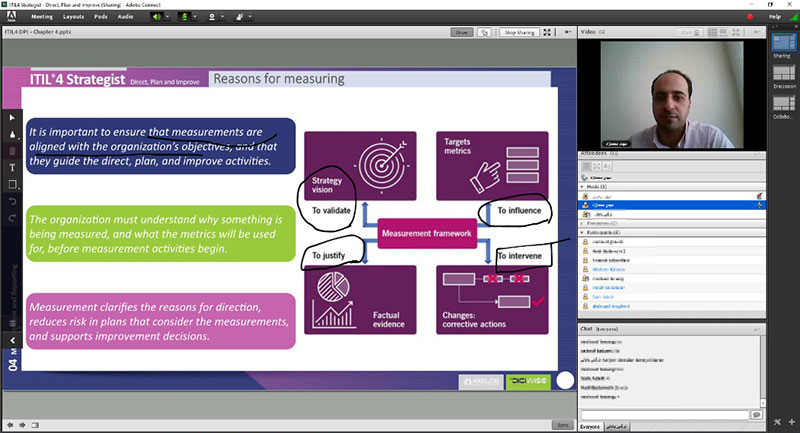Switch video pod to filmstrip view

point(723,32)
